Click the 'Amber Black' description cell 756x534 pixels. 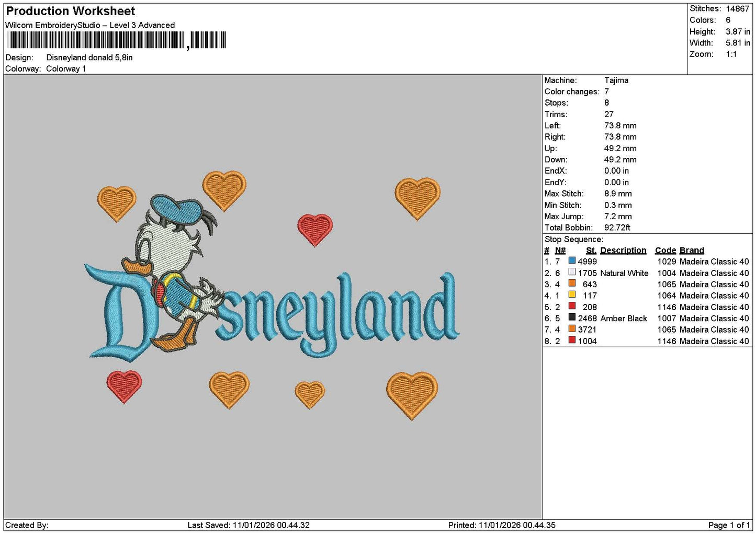pos(624,319)
